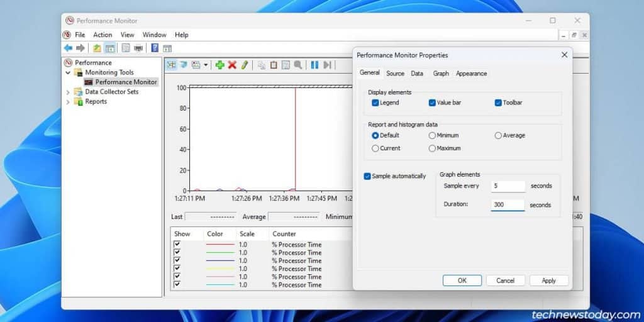Screen dimensions: 644x322
Task: Toggle the Sample automatically checkbox
Action: pyautogui.click(x=367, y=176)
